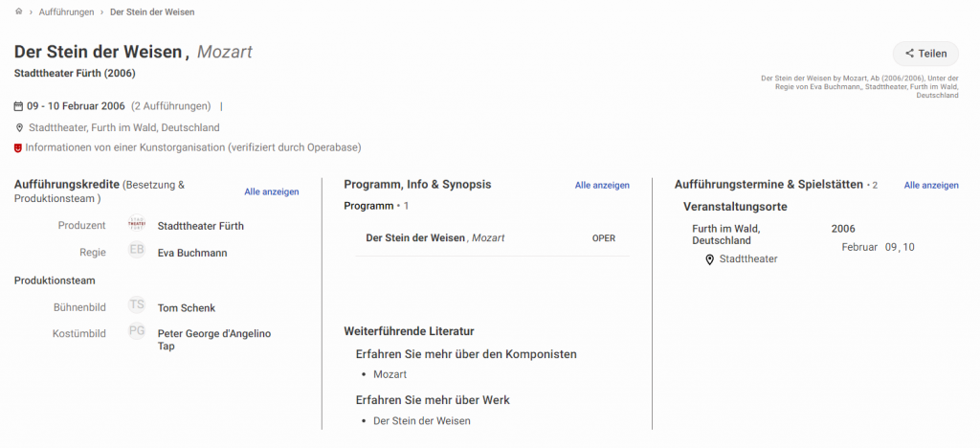Click the Stadttheater Fürth producer logo
This screenshot has width=980, height=448.
137,225
